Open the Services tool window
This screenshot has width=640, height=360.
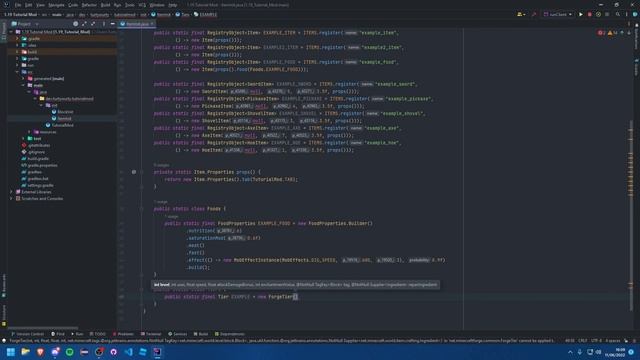[x=177, y=334]
